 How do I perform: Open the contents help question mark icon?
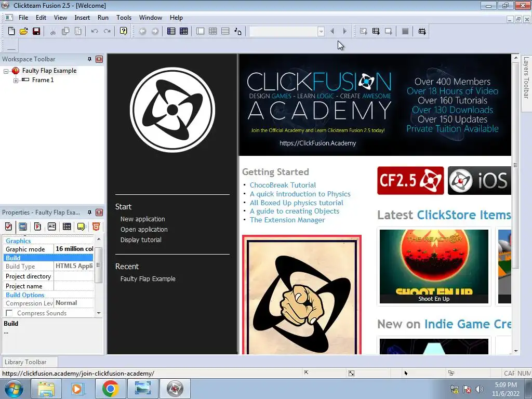124,31
